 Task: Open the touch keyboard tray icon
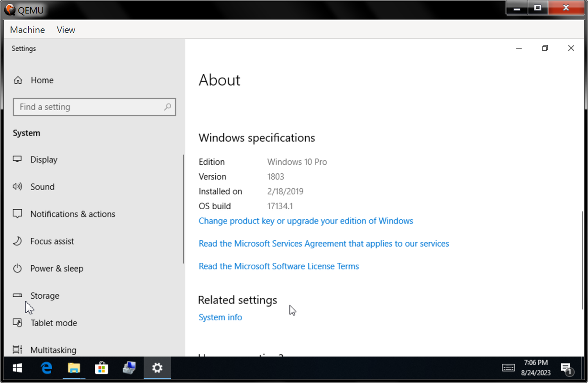pos(509,368)
